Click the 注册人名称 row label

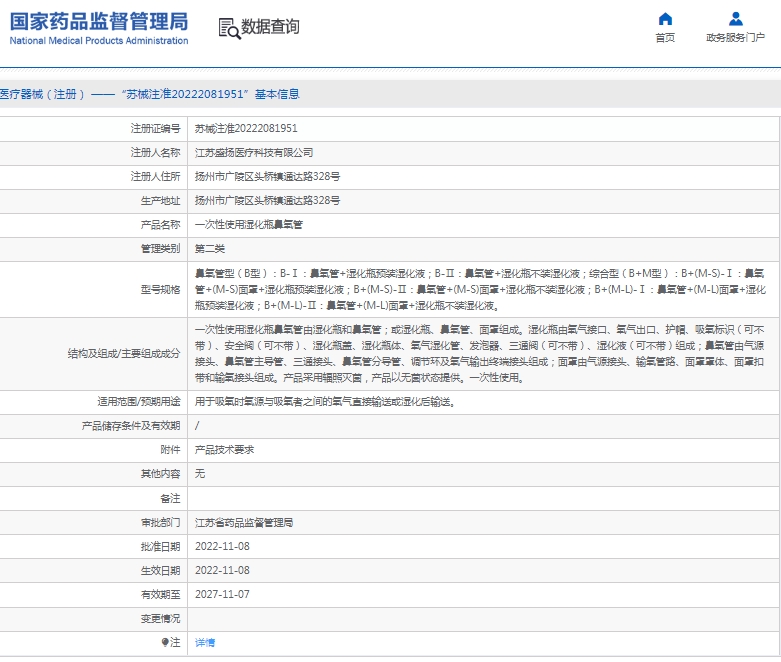tap(155, 152)
